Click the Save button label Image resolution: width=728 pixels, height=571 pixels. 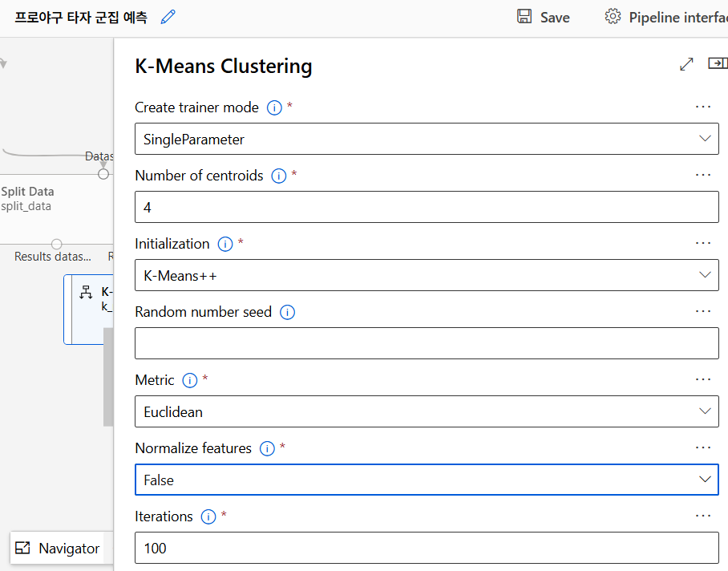coord(555,17)
